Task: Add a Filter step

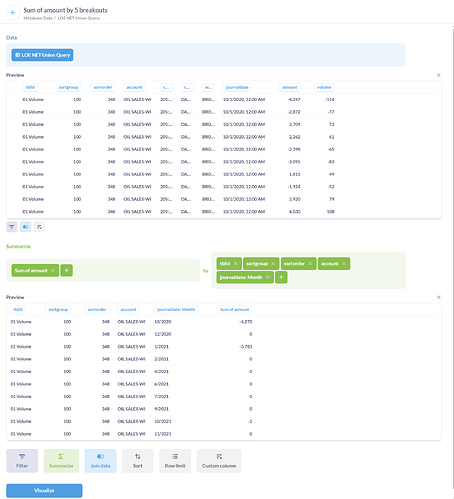Action: point(22,461)
